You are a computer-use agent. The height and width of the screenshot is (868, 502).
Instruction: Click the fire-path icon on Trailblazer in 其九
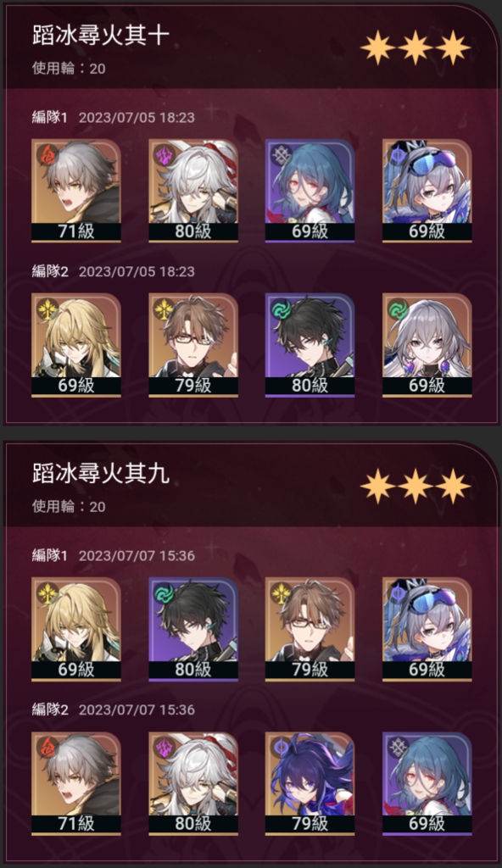47,748
